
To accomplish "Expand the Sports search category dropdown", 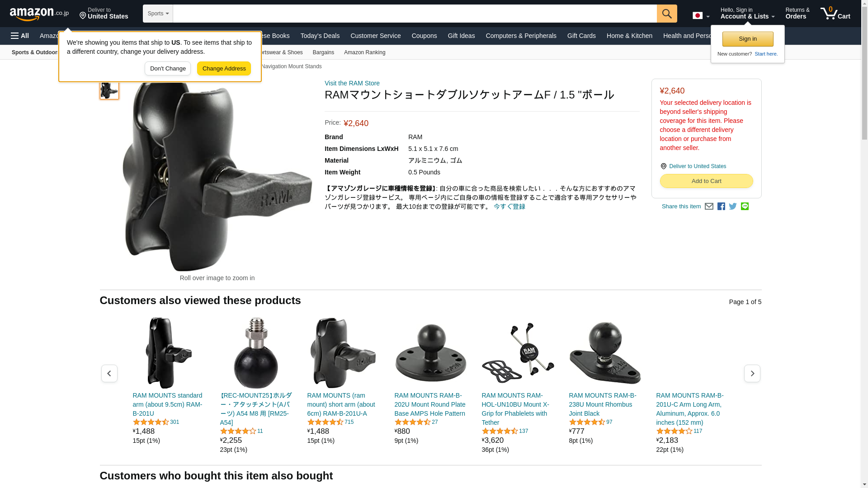I will pyautogui.click(x=158, y=14).
